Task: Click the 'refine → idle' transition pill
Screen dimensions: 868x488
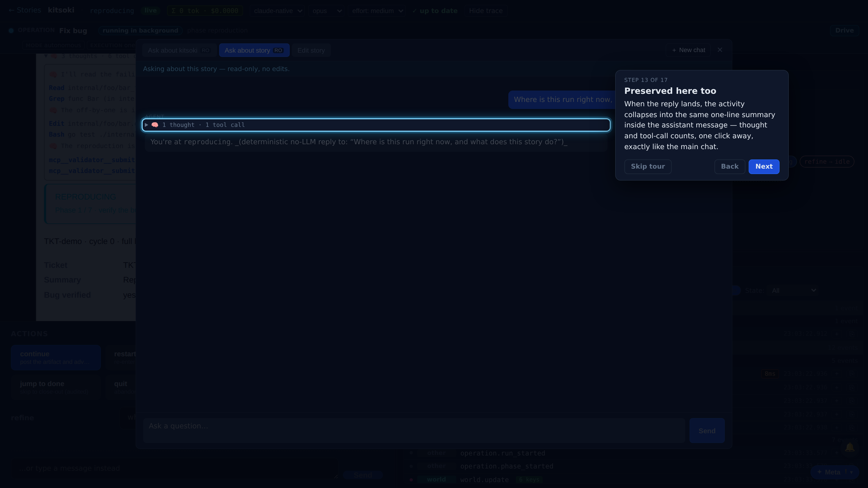Action: click(827, 162)
